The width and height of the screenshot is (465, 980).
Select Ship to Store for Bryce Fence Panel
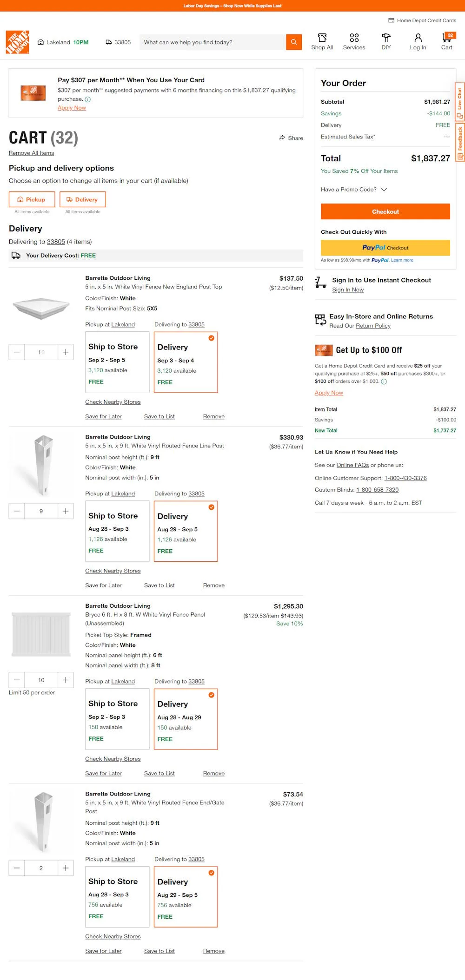coord(117,719)
